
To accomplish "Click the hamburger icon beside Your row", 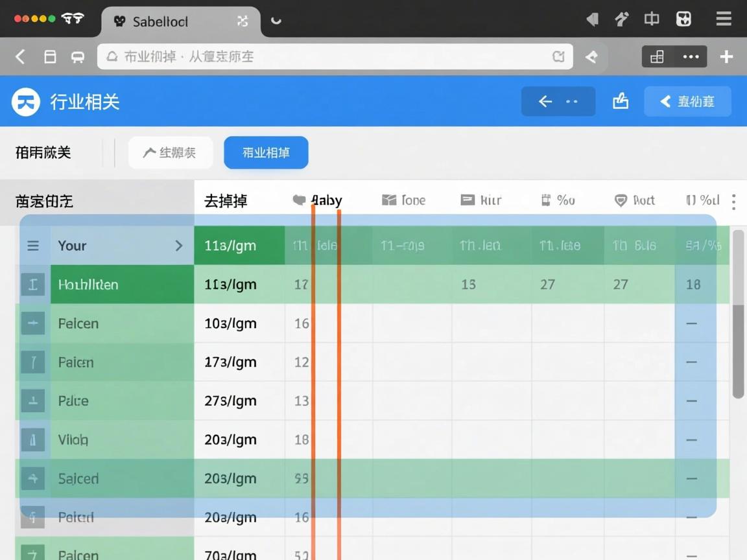I will (33, 246).
